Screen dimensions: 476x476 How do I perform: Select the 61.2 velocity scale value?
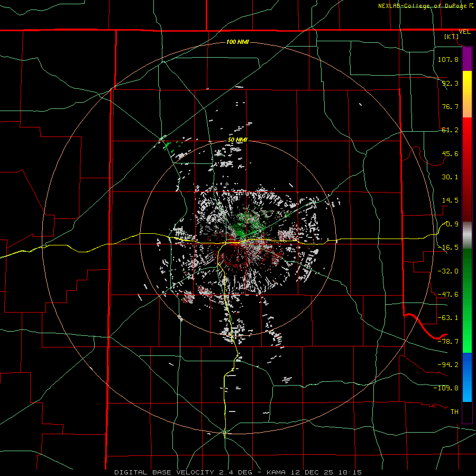click(450, 130)
